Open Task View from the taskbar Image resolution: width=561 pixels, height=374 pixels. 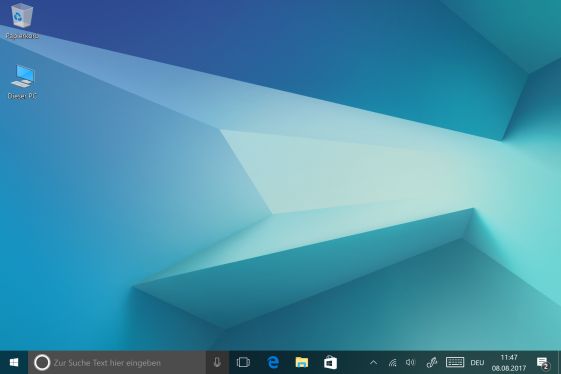(x=243, y=363)
